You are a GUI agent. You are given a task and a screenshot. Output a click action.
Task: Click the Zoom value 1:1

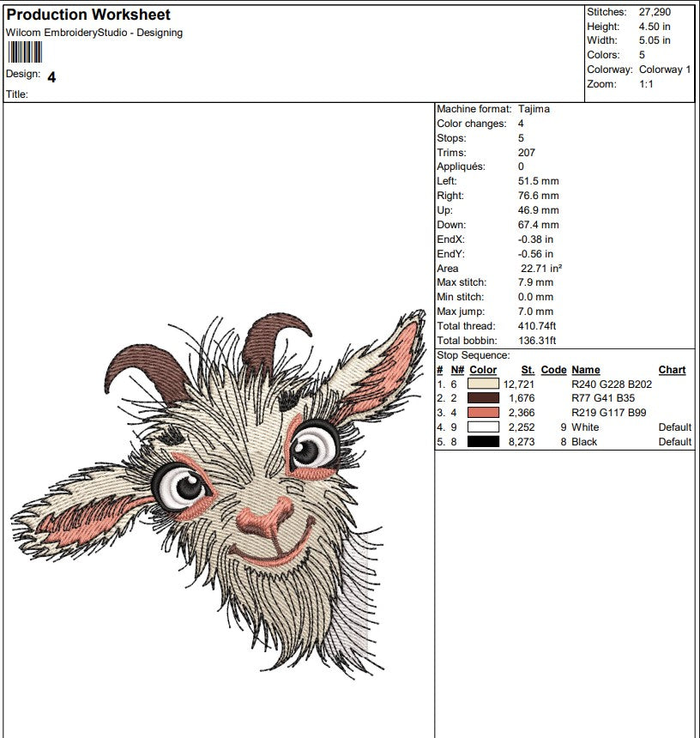[646, 84]
